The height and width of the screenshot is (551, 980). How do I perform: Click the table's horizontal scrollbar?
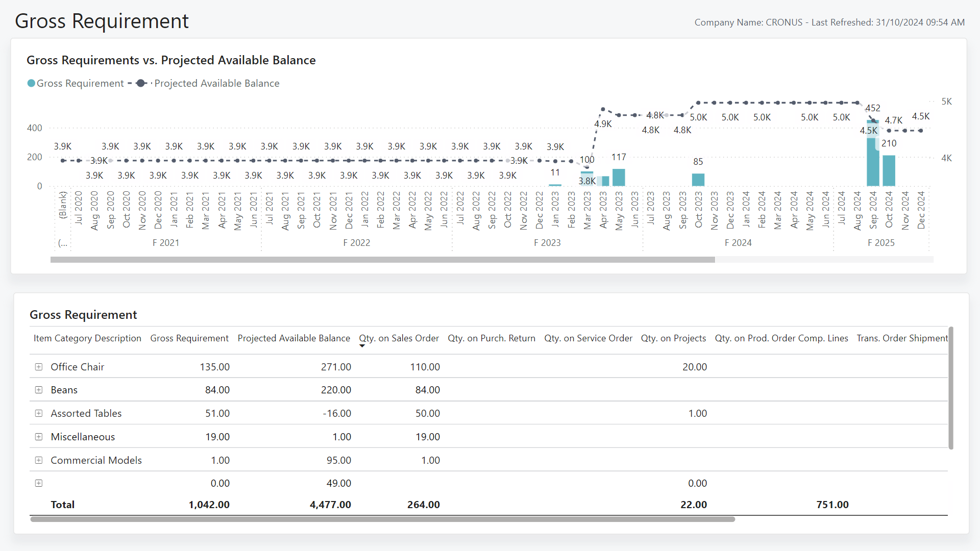(382, 519)
